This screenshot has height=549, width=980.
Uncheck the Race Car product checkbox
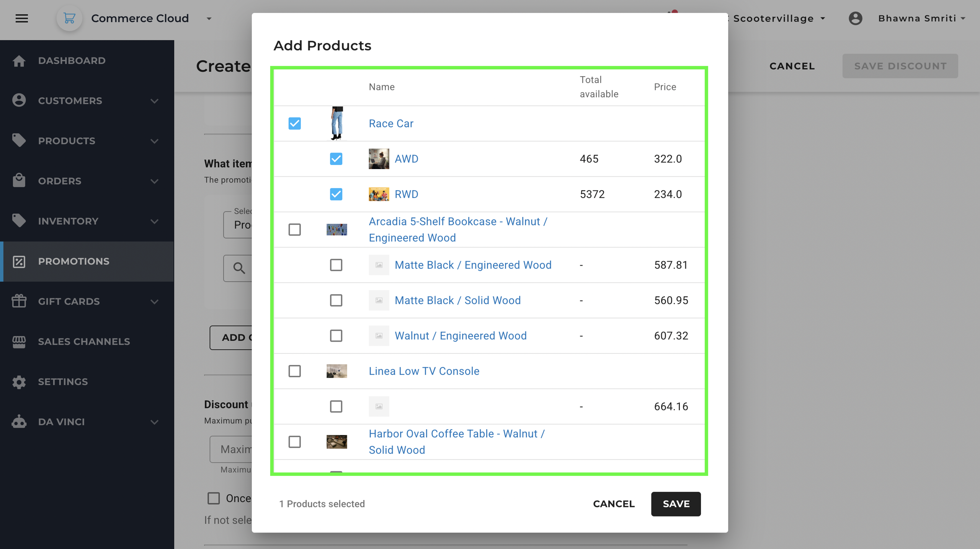pos(294,124)
